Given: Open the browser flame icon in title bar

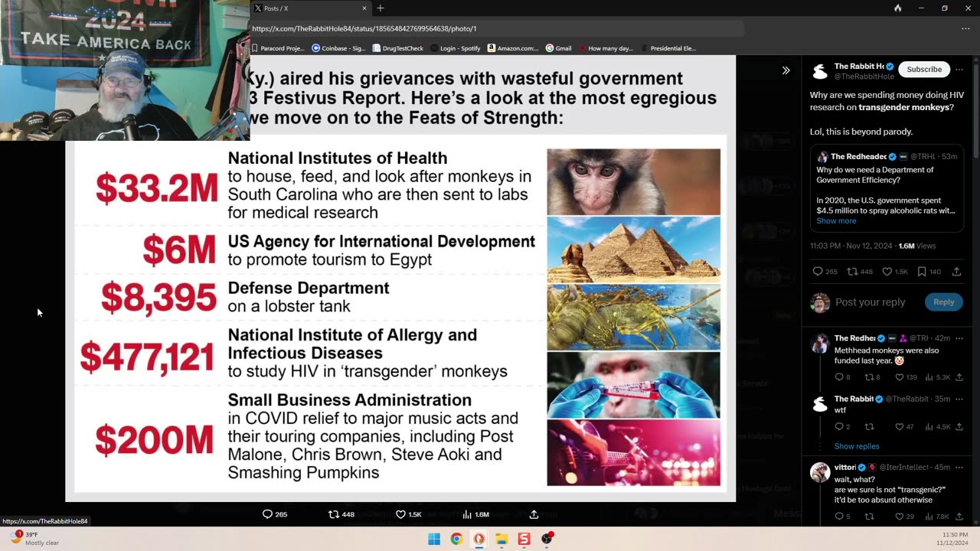Looking at the screenshot, I should pyautogui.click(x=897, y=8).
